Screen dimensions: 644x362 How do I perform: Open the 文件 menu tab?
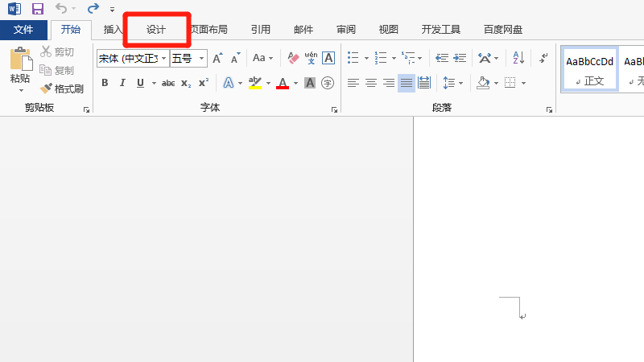[23, 30]
